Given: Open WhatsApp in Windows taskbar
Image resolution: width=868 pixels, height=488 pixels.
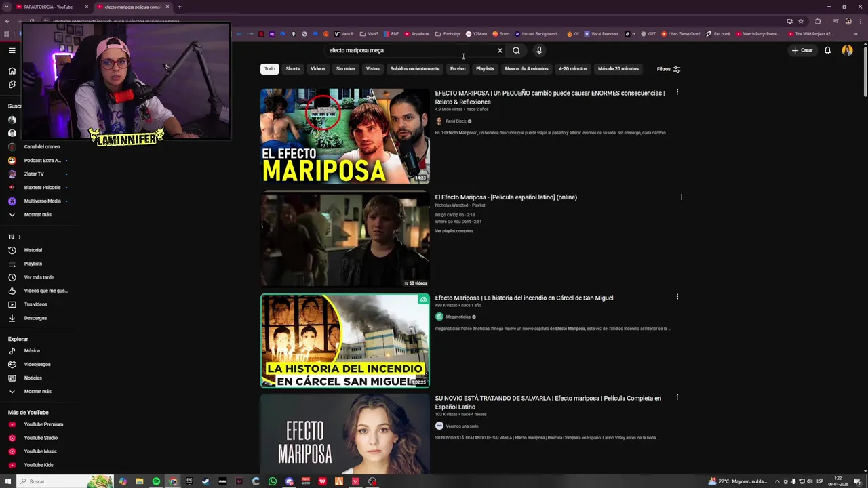Looking at the screenshot, I should [x=273, y=481].
